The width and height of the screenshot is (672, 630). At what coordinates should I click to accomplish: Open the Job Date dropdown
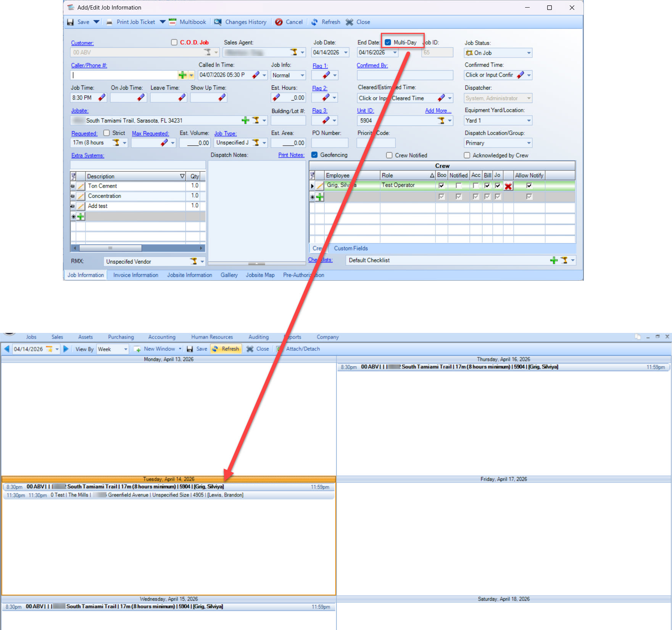(x=346, y=53)
